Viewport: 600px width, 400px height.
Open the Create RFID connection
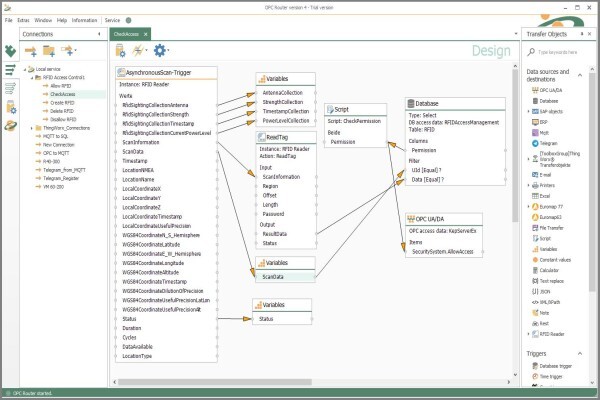click(x=62, y=103)
